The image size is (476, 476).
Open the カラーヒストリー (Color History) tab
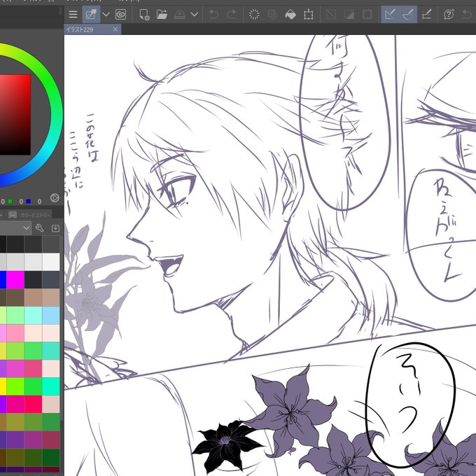point(30,215)
